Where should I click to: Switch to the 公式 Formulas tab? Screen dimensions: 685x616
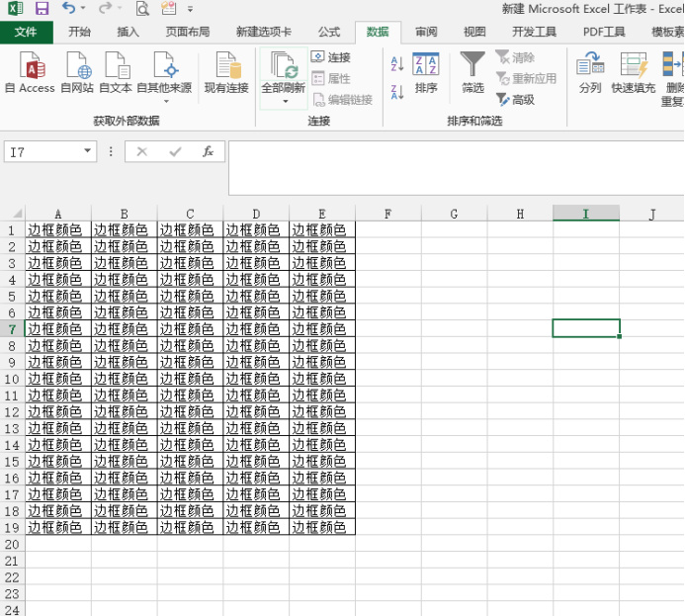click(329, 32)
